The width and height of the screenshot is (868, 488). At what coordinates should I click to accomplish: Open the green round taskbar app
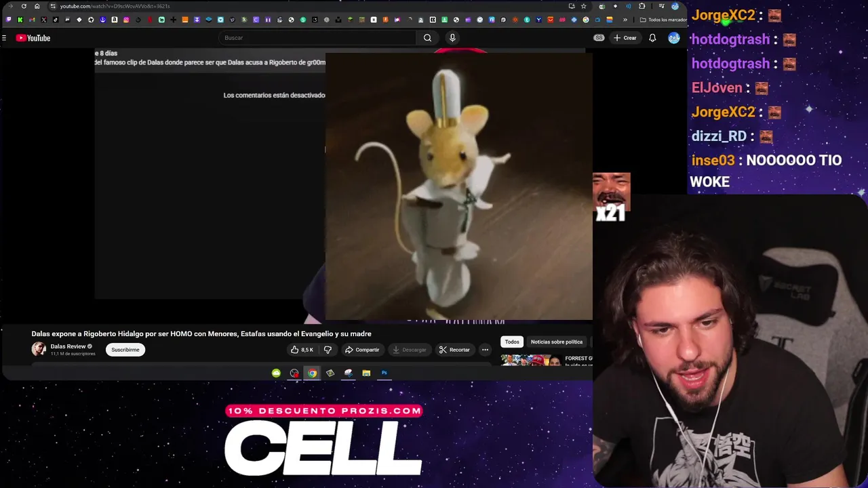(x=276, y=373)
